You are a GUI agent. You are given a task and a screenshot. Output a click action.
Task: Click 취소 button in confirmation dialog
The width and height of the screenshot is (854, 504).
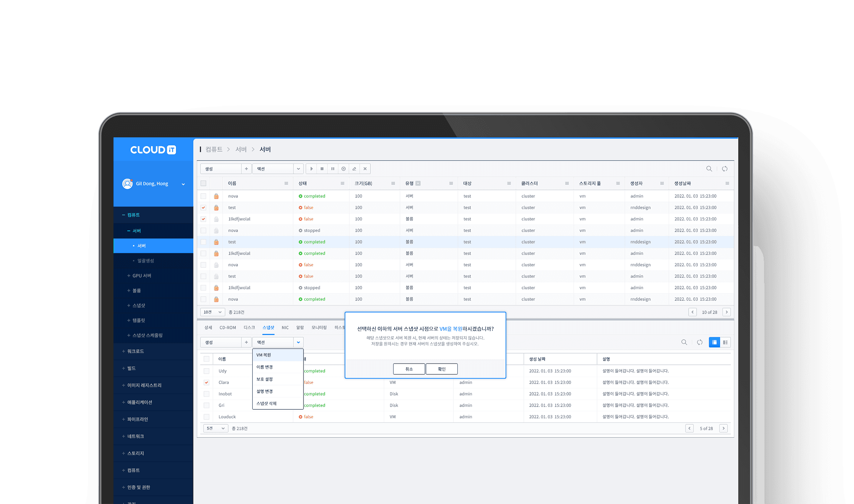pyautogui.click(x=409, y=369)
